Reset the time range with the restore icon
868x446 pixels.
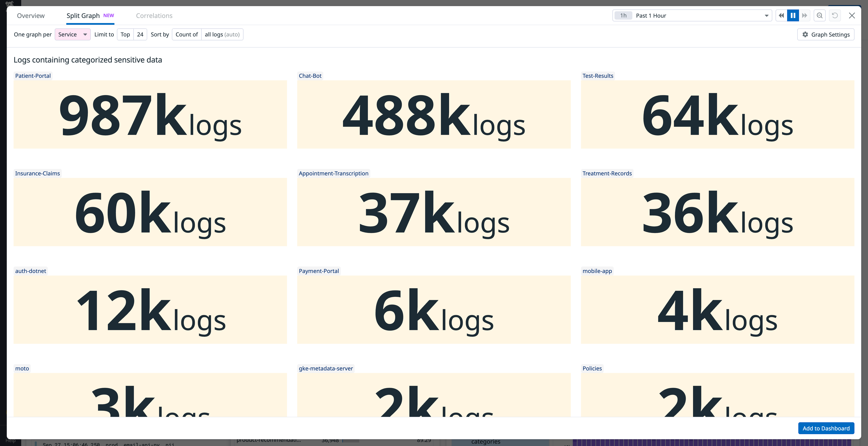click(x=835, y=15)
